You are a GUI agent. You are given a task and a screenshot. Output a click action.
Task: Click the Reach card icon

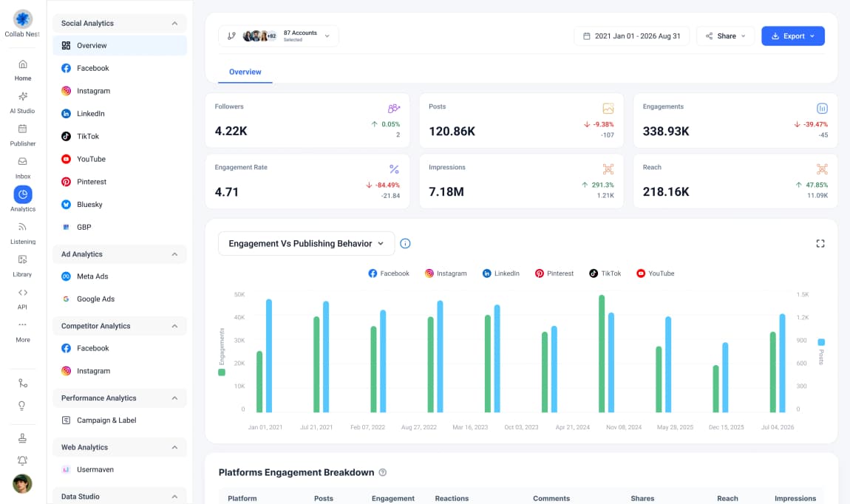(823, 169)
